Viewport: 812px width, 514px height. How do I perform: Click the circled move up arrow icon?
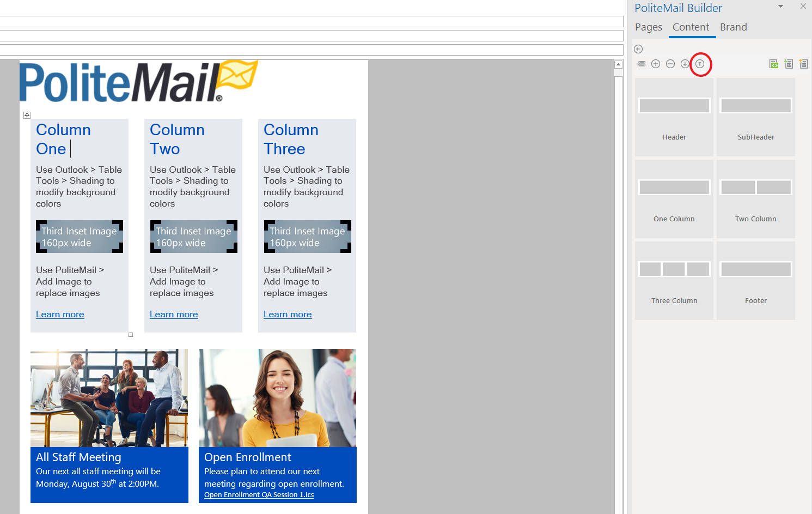(x=700, y=64)
